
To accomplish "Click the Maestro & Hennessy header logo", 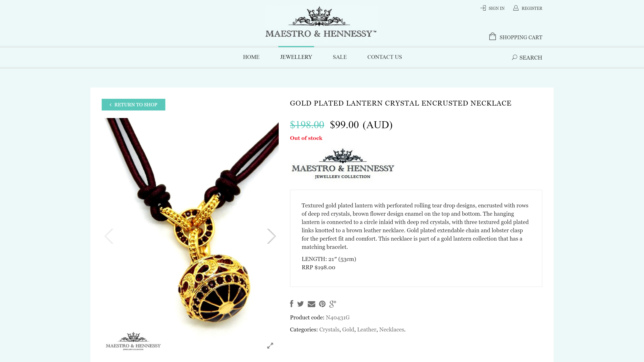I will click(x=321, y=23).
